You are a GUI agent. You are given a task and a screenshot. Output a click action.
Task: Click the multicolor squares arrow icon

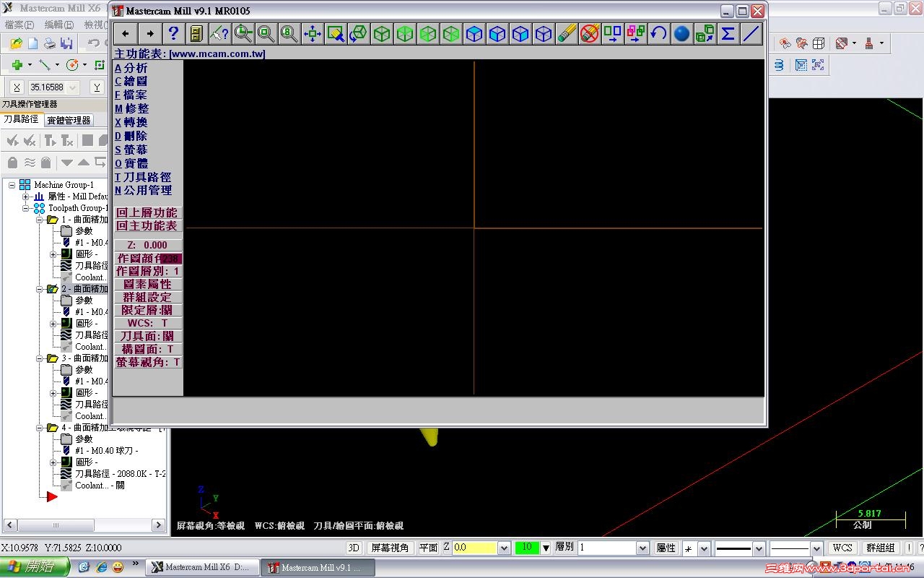click(x=635, y=34)
